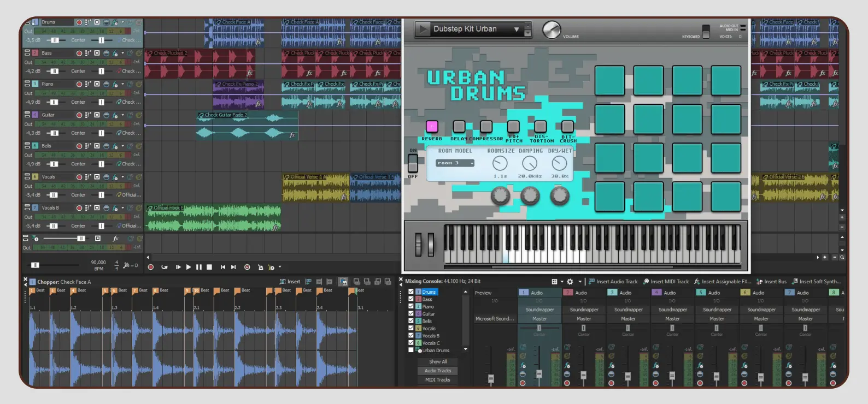This screenshot has width=868, height=404.
Task: Play the Dubstep Kit Urban preset preview
Action: [x=423, y=29]
